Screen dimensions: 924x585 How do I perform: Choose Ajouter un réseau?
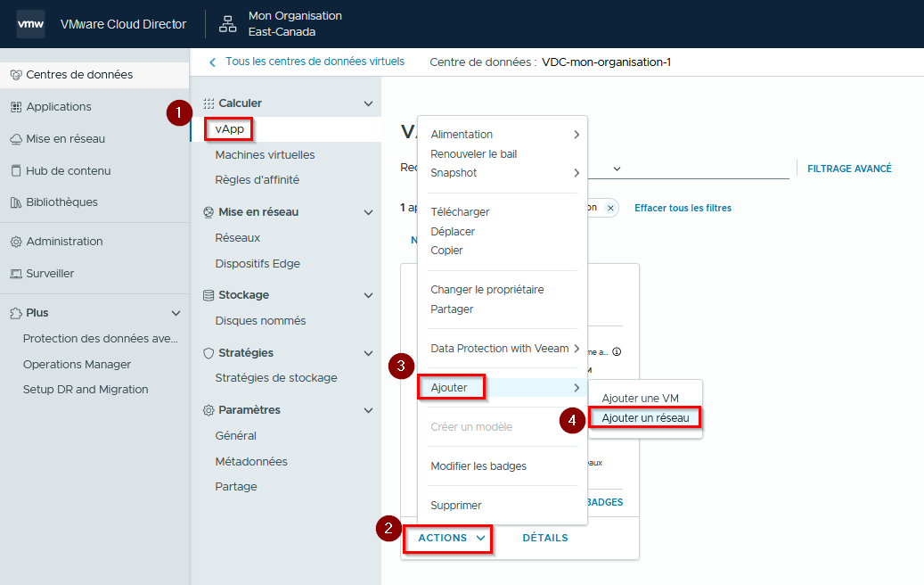point(645,418)
